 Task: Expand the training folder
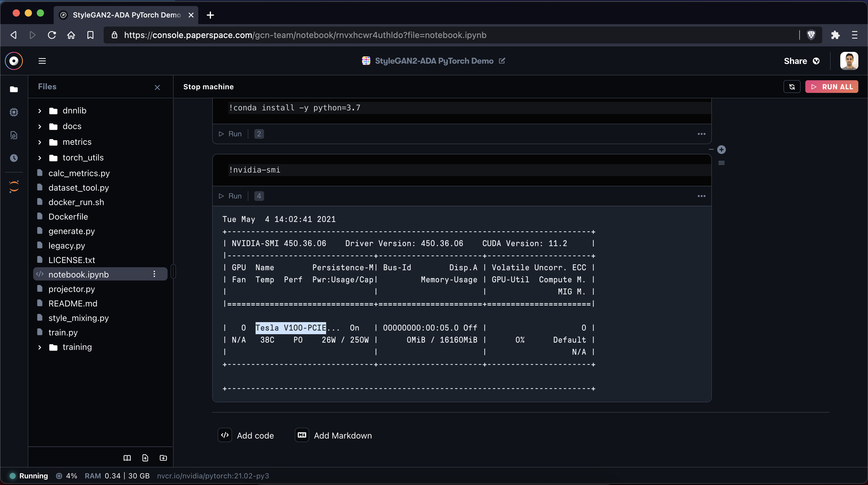click(x=39, y=347)
